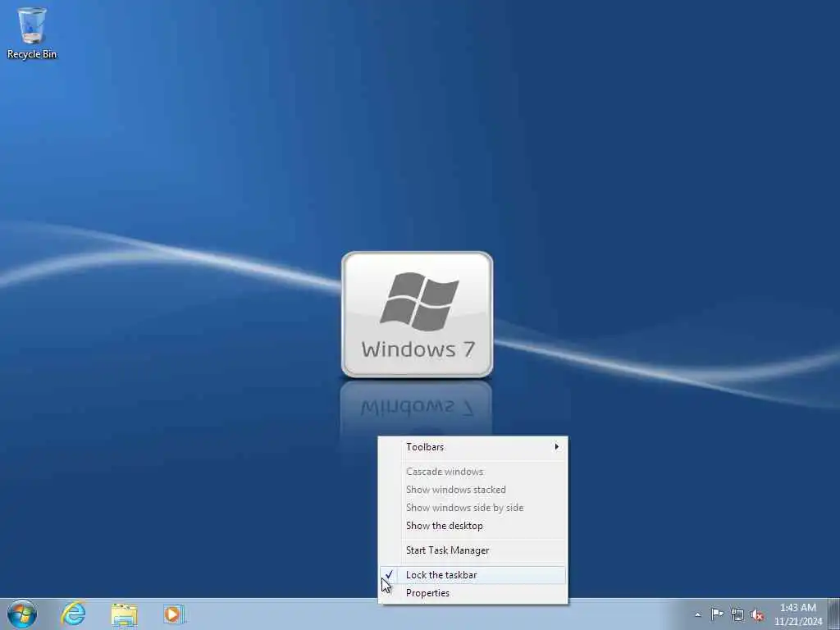Show hidden icons arrow in system tray
Screen dimensions: 840x630
pos(697,614)
